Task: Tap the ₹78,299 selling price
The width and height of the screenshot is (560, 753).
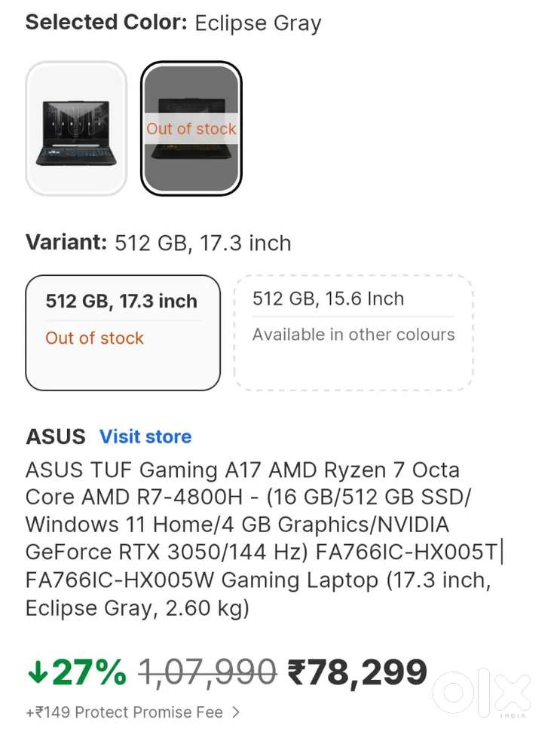Action: click(x=357, y=672)
